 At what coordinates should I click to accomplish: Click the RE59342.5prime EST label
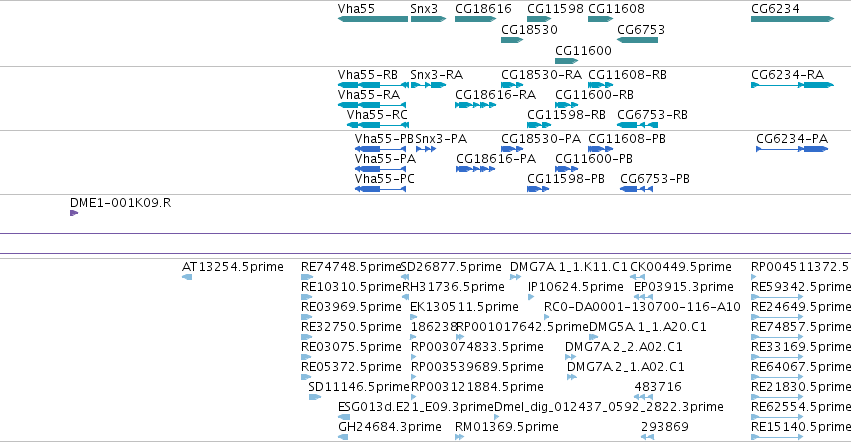pyautogui.click(x=801, y=286)
